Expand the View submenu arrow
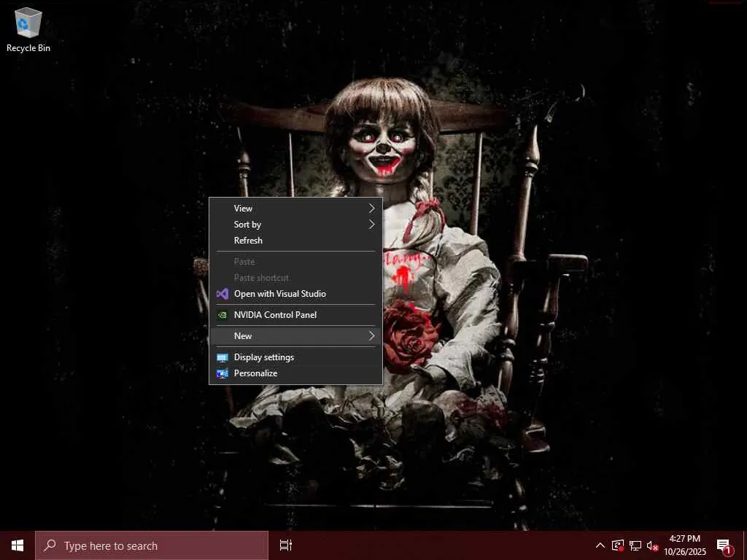Viewport: 747px width, 560px height. coord(371,208)
